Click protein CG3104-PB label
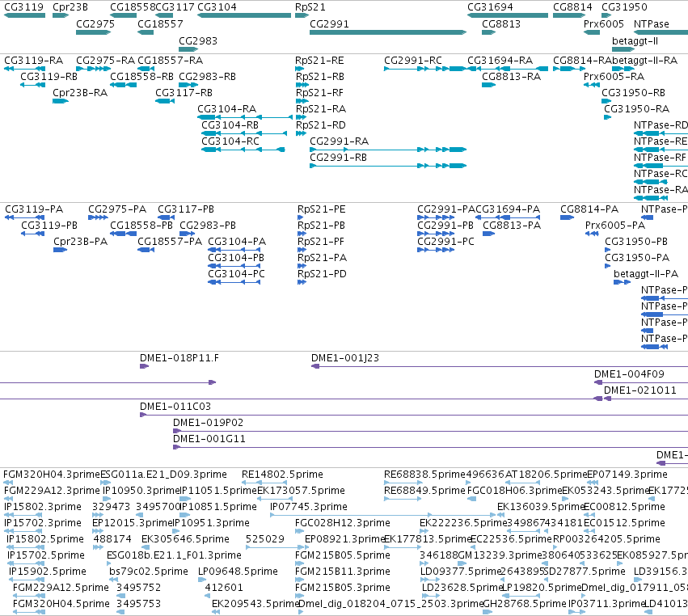The width and height of the screenshot is (688, 616). (x=236, y=258)
